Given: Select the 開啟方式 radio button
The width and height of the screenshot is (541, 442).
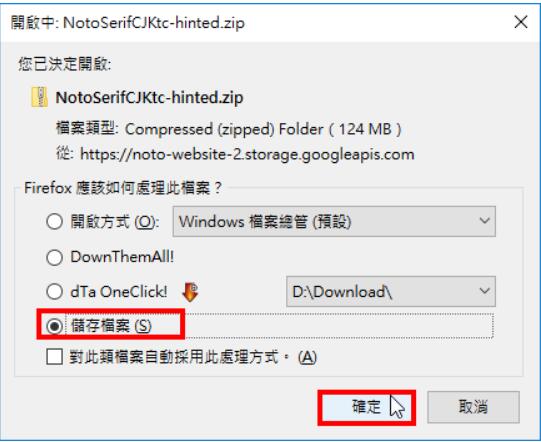Looking at the screenshot, I should 55,222.
